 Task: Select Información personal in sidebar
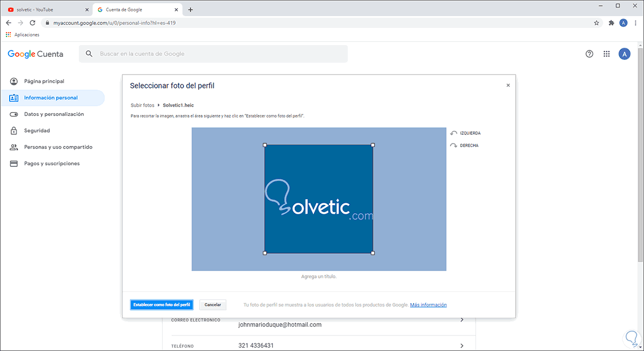click(52, 98)
